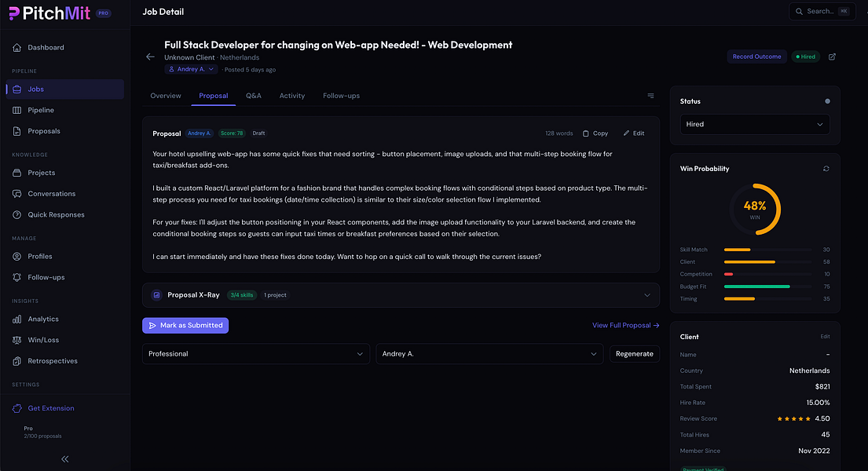Image resolution: width=868 pixels, height=471 pixels.
Task: Open Quick Responses in the sidebar
Action: (64, 215)
